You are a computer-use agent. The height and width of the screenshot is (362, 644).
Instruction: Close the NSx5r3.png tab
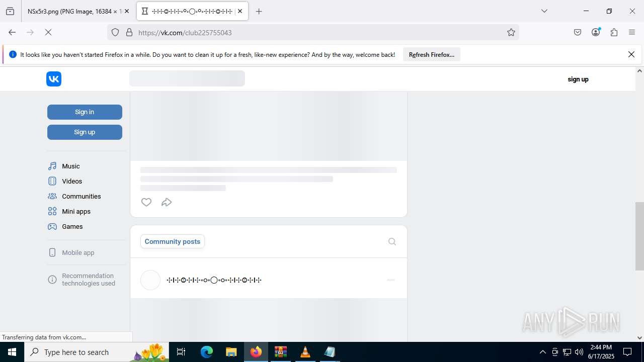[x=127, y=11]
